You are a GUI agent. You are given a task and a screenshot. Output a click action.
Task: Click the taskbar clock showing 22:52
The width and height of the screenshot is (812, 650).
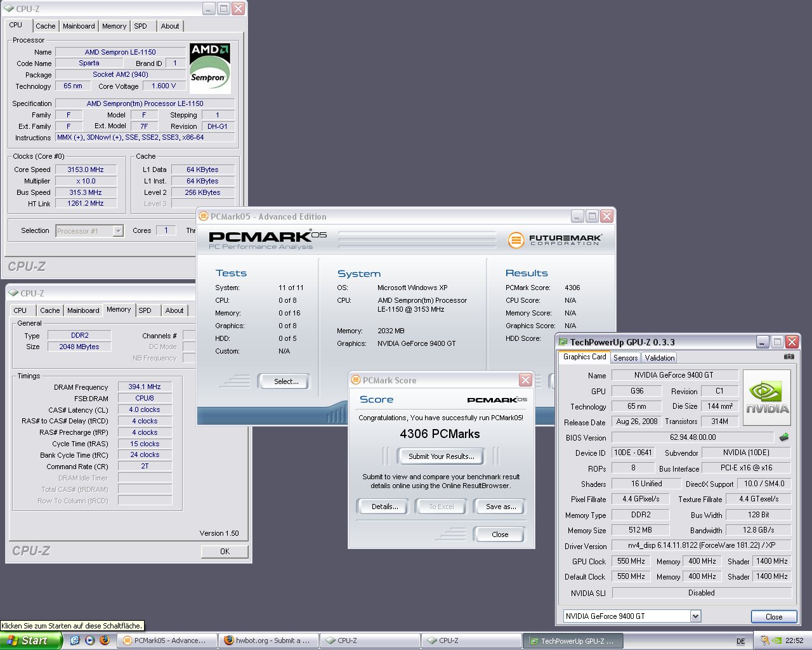pos(794,641)
